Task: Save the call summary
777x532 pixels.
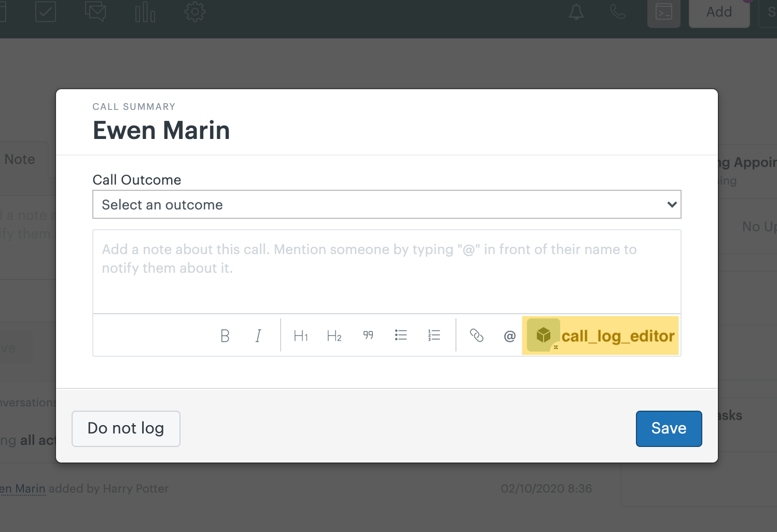Action: (669, 428)
